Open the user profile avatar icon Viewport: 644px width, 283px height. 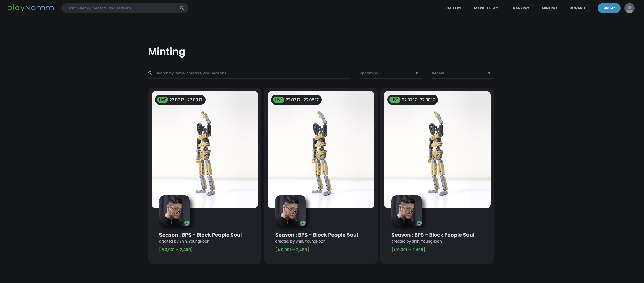(629, 8)
